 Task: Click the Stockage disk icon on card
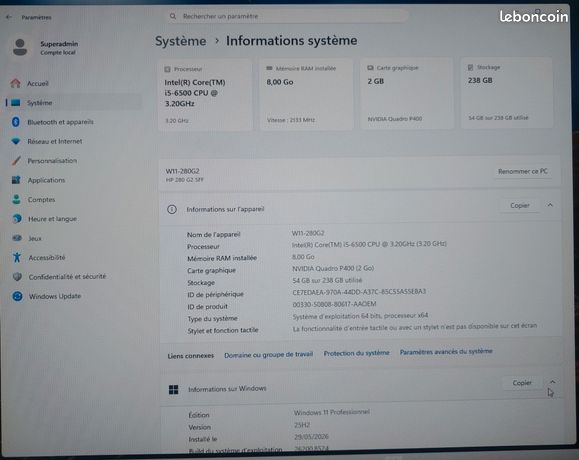pyautogui.click(x=470, y=67)
